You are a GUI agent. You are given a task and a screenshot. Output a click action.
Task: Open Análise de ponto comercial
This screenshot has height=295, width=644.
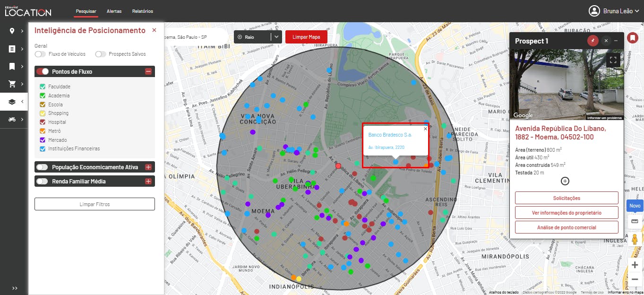point(567,227)
